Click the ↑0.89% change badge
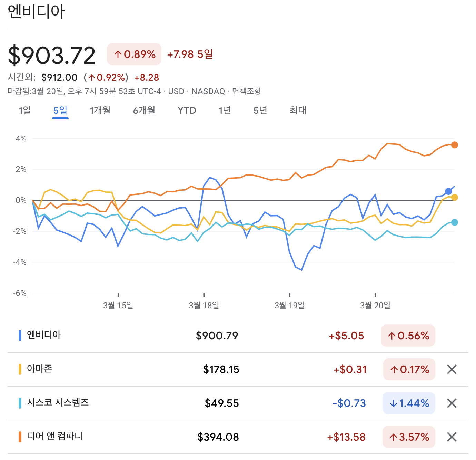The image size is (476, 460). pyautogui.click(x=134, y=54)
